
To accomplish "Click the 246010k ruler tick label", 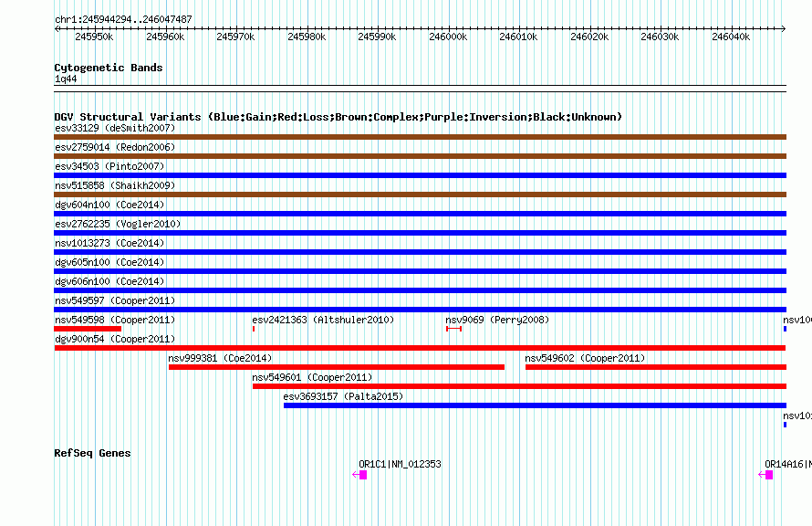I will coord(518,37).
